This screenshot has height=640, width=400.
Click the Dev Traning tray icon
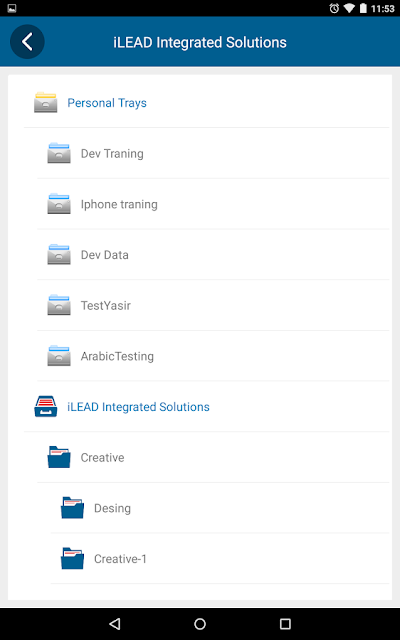pos(59,153)
